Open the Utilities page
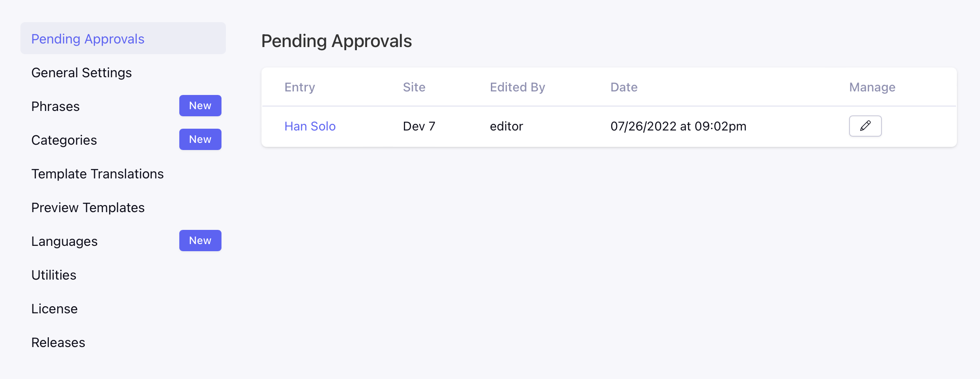This screenshot has height=379, width=980. pyautogui.click(x=54, y=275)
